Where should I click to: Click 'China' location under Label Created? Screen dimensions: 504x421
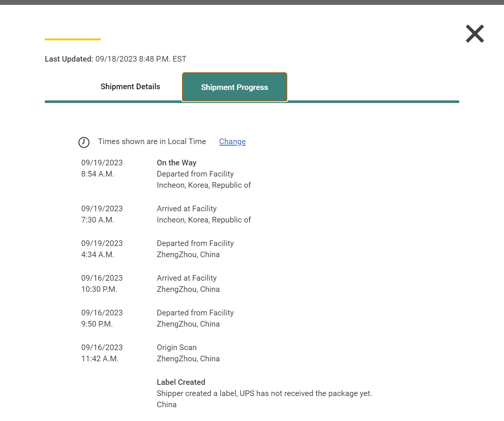[x=167, y=405]
